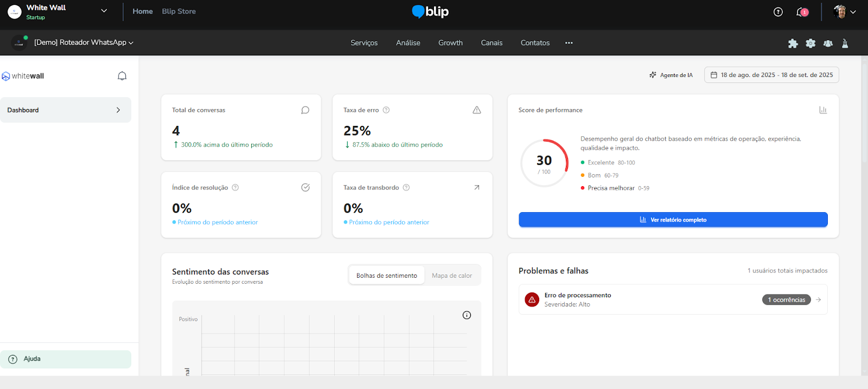Open the Agente de IA button
The width and height of the screenshot is (868, 389).
coord(671,75)
